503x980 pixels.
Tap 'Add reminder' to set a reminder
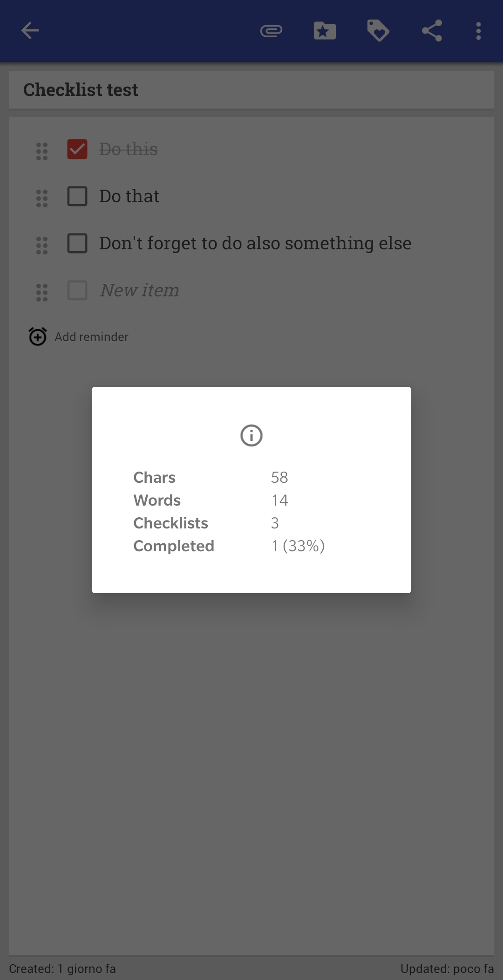(x=91, y=336)
